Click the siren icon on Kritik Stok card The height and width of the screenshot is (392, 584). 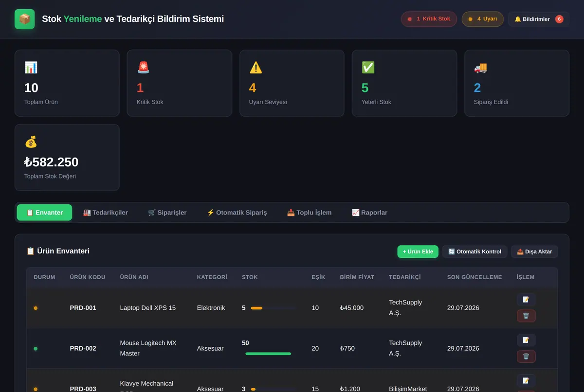[143, 68]
